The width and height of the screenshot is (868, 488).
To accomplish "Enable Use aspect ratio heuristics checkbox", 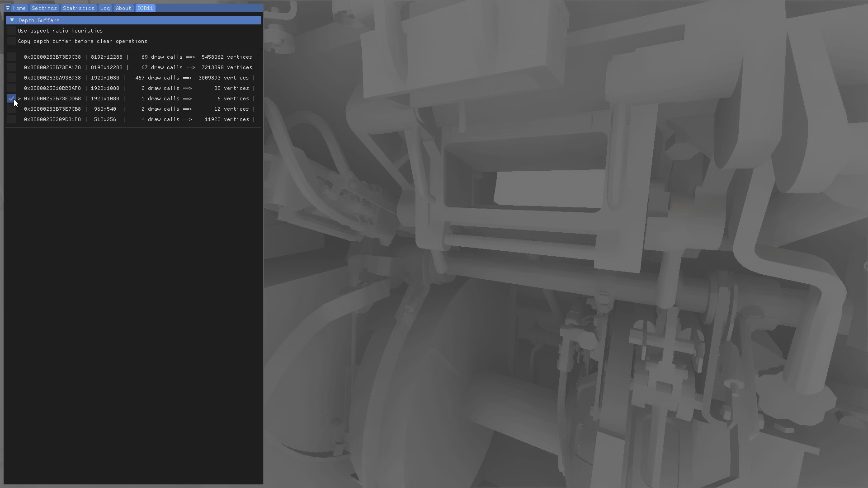I will click(11, 31).
